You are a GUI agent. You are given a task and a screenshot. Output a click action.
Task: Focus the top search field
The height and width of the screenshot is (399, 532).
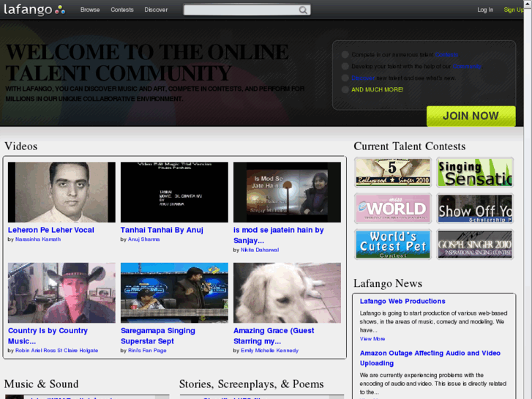coord(247,10)
